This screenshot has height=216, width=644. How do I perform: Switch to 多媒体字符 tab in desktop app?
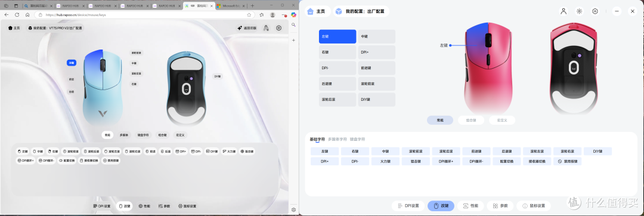point(338,139)
